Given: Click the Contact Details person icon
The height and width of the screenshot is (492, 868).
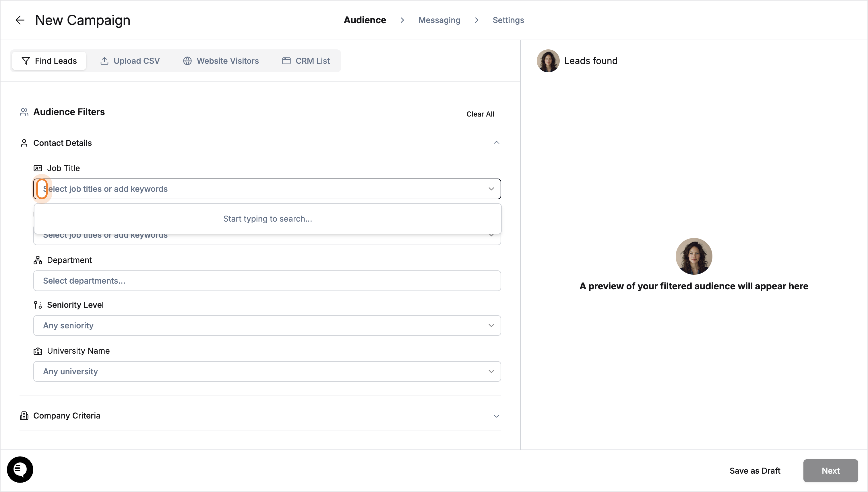Looking at the screenshot, I should (x=24, y=143).
